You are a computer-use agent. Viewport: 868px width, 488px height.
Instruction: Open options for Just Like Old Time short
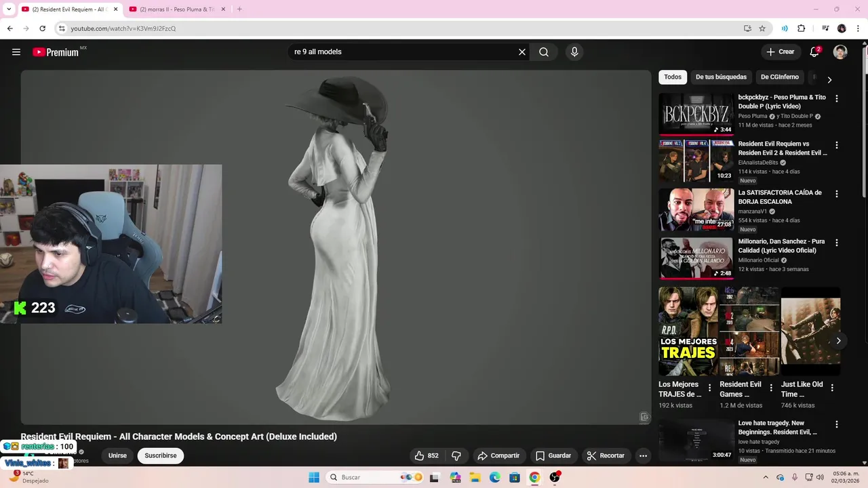click(832, 388)
